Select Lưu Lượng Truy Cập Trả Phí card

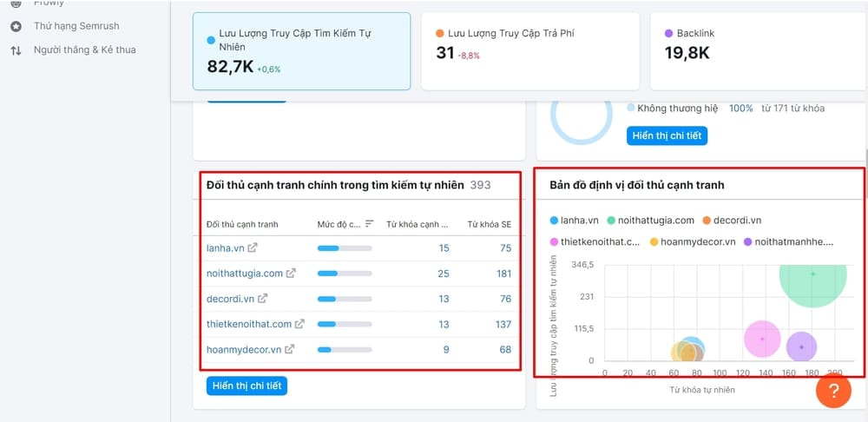[530, 51]
